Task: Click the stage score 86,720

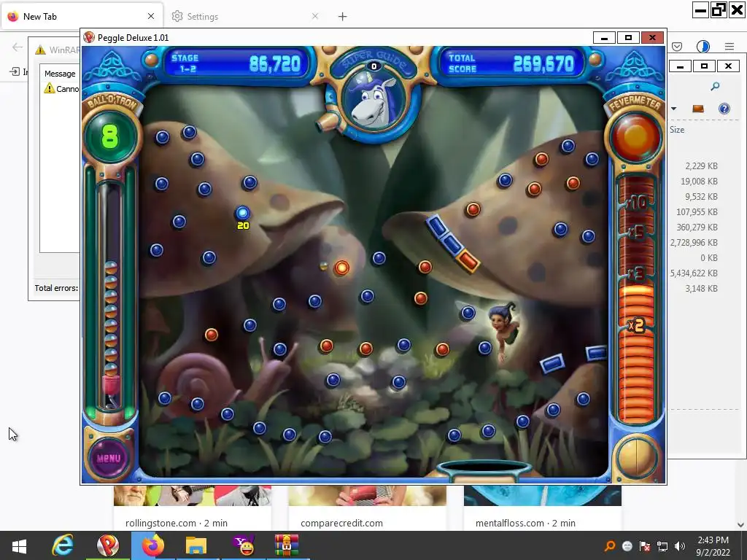Action: tap(275, 64)
